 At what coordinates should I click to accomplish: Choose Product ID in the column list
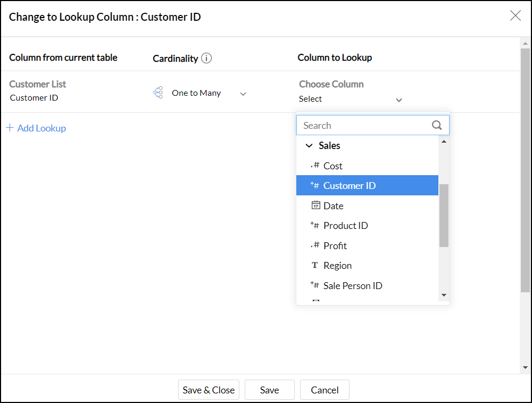[x=345, y=226]
